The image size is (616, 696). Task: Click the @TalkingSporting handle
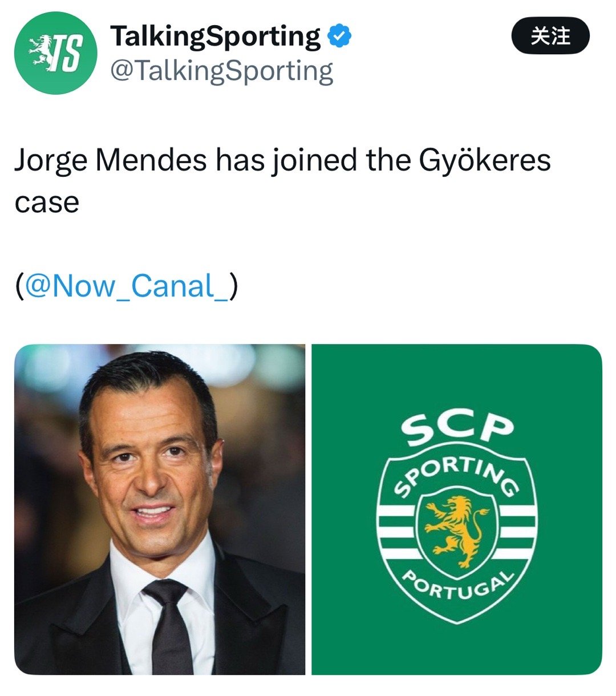[x=221, y=71]
